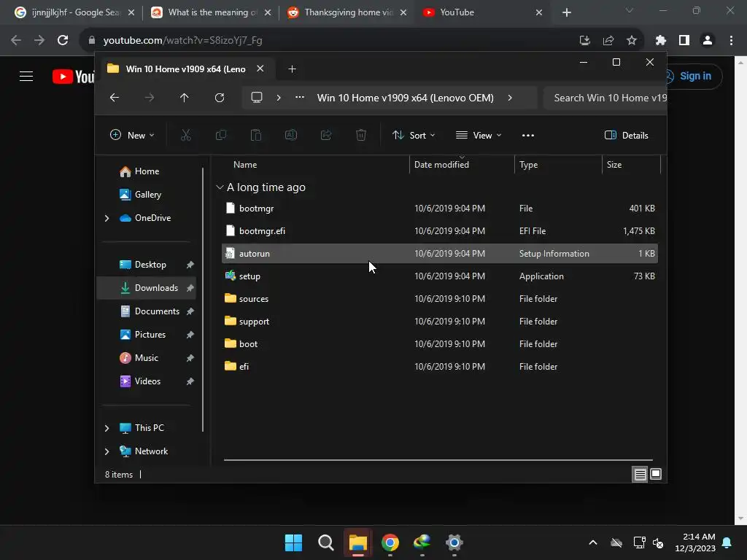Open the See more ellipsis in Explorer toolbar
The height and width of the screenshot is (560, 747).
coord(528,135)
